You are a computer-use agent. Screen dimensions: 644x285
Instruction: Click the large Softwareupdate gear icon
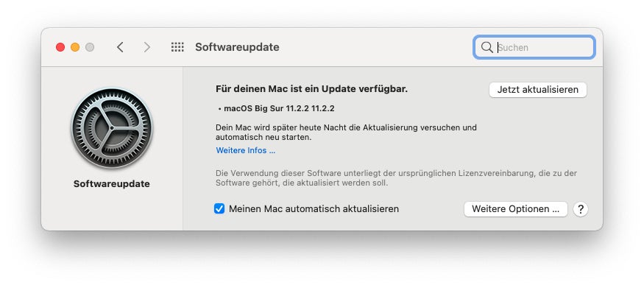112,129
